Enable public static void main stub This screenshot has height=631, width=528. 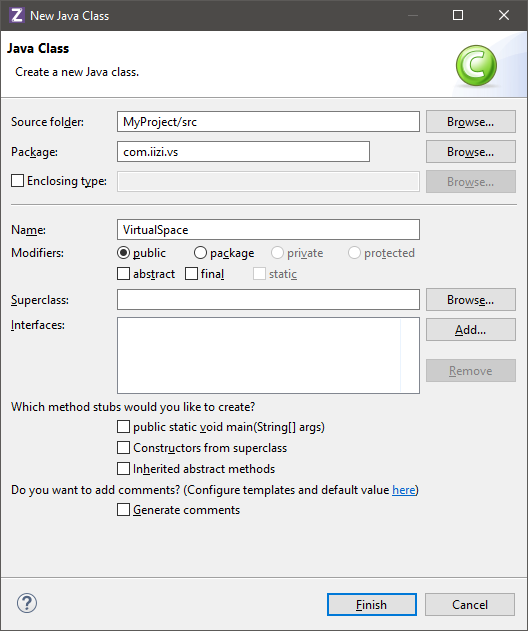pyautogui.click(x=124, y=427)
